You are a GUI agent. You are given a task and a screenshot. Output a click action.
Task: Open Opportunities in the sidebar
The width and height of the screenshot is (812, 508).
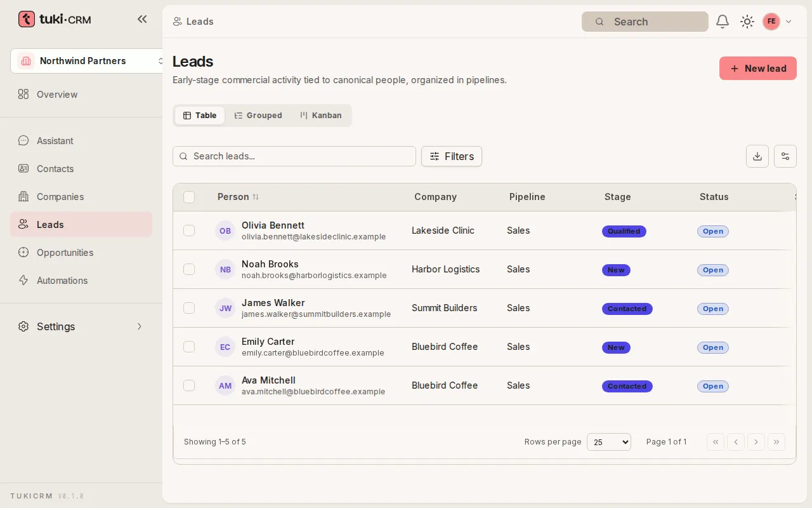coord(81,253)
